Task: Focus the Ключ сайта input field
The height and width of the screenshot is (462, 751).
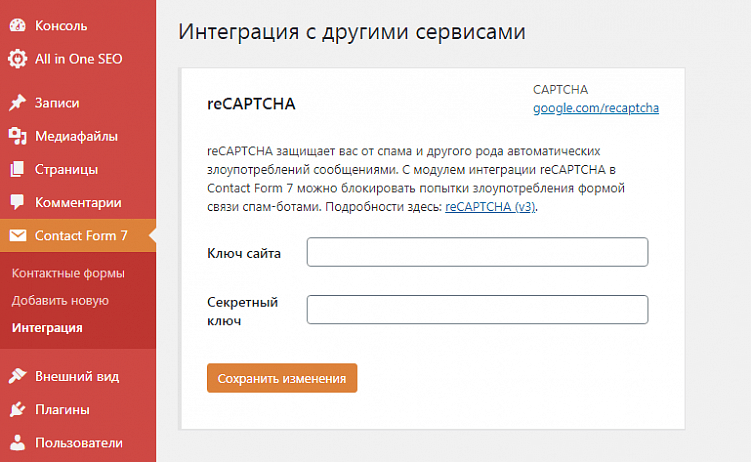Action: pyautogui.click(x=477, y=252)
